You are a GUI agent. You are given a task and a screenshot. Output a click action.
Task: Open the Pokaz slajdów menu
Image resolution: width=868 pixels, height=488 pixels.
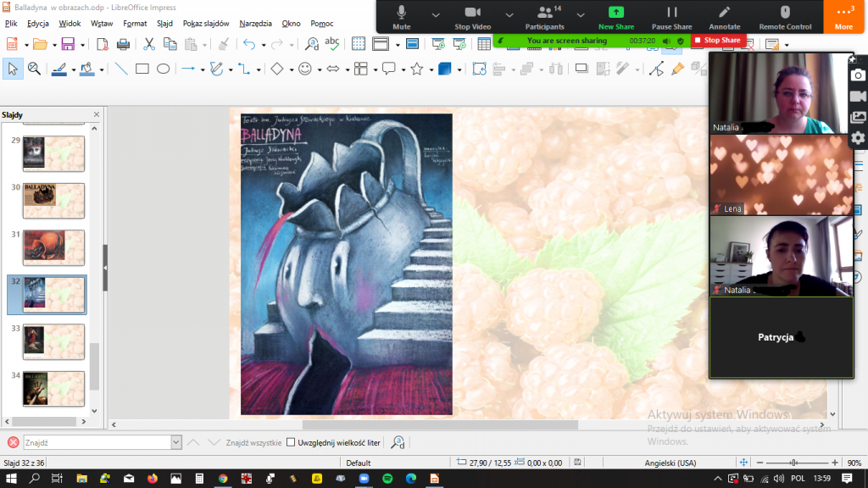[x=206, y=24]
